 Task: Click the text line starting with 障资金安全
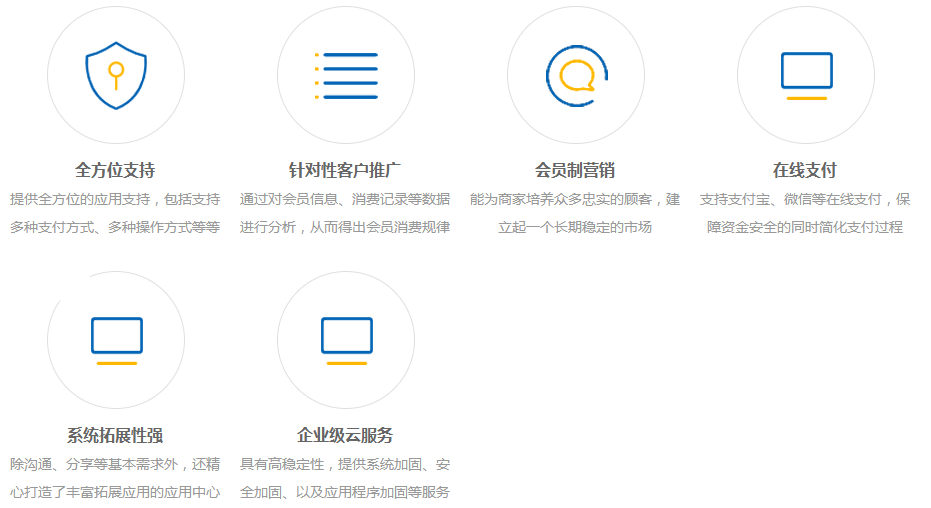click(805, 227)
